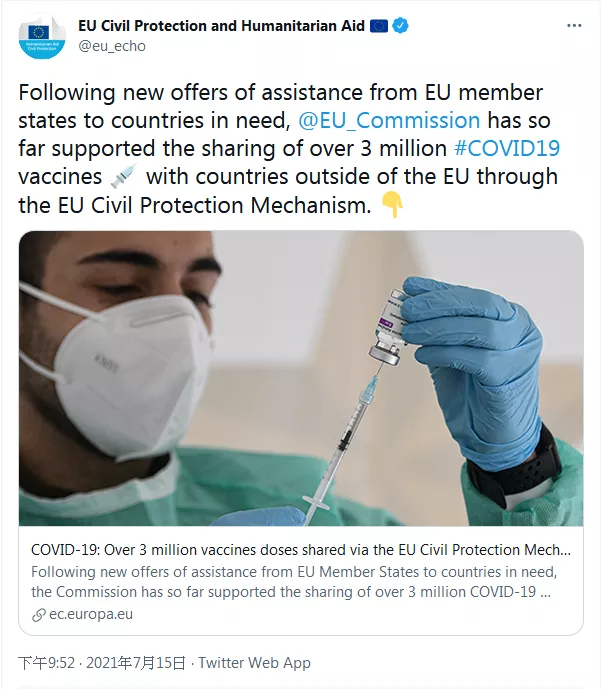601x689 pixels.
Task: Open the tweet's three-dot more menu
Action: pyautogui.click(x=574, y=26)
